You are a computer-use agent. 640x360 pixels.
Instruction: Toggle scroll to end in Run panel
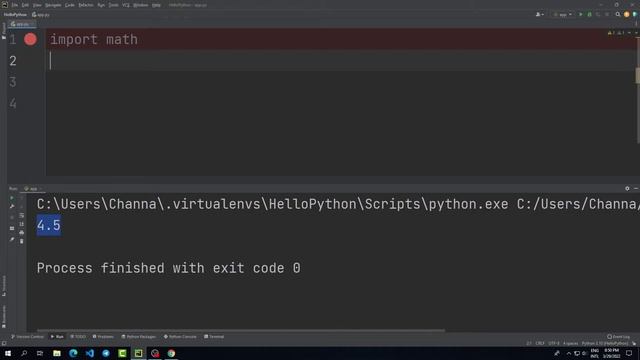coord(22,224)
